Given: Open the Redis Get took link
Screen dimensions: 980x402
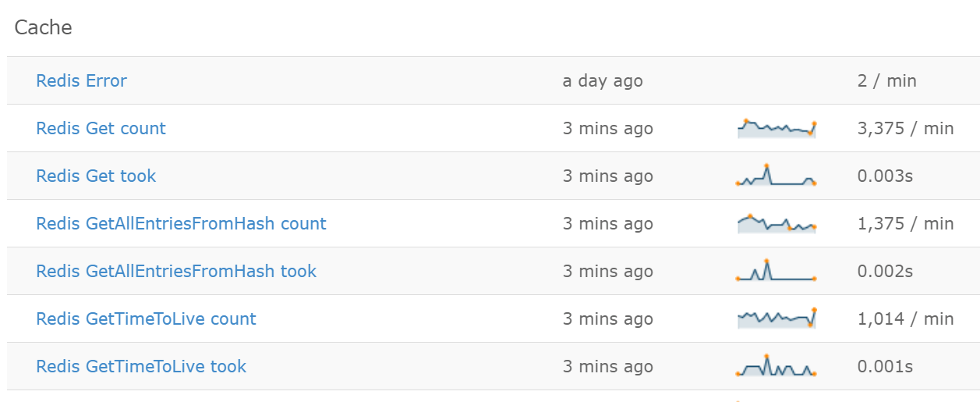Looking at the screenshot, I should 96,176.
